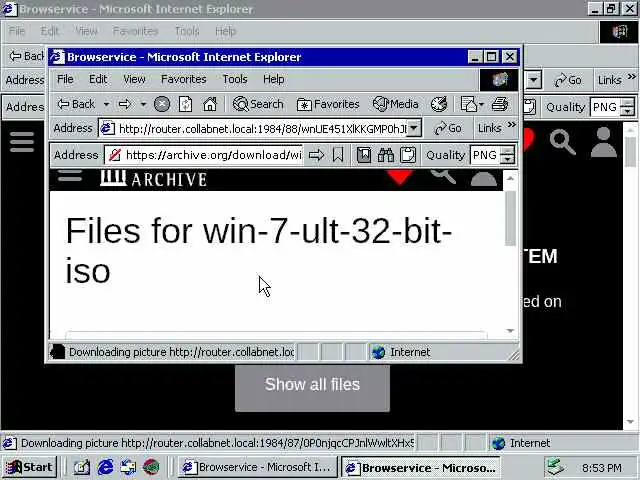The height and width of the screenshot is (480, 640).
Task: Click the Home icon in the front window
Action: tap(210, 104)
